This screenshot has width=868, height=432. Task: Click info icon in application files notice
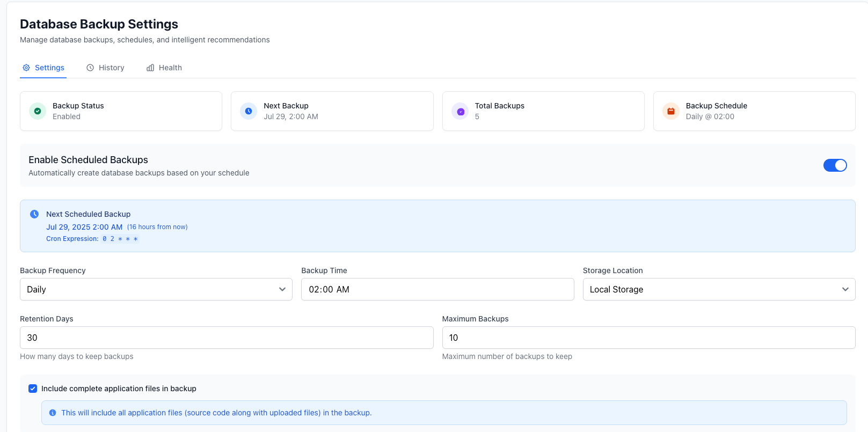tap(53, 413)
